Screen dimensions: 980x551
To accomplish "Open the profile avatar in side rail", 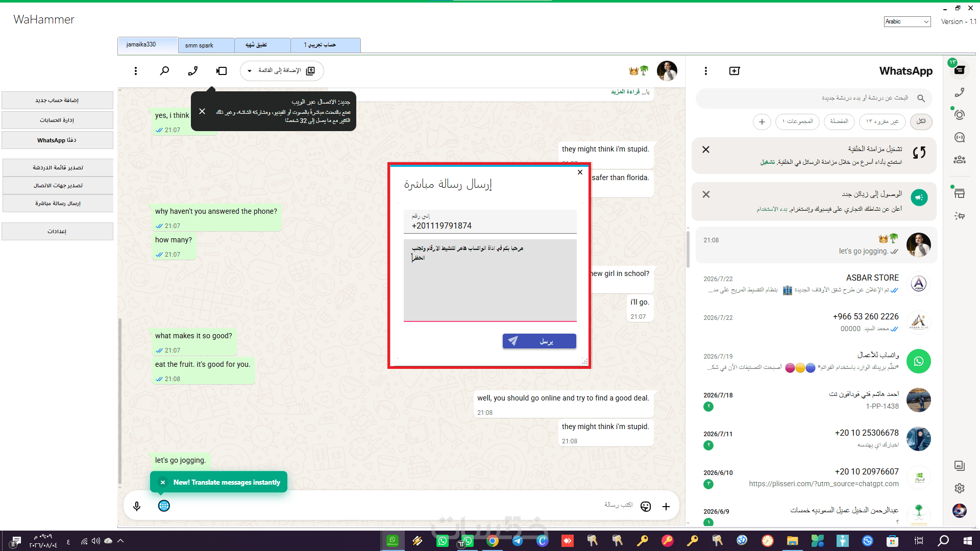I will (960, 511).
